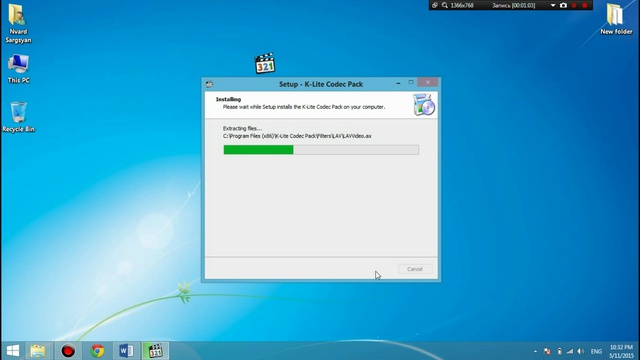
Task: Click the disabled maximize button of the setup window
Action: pyautogui.click(x=411, y=83)
